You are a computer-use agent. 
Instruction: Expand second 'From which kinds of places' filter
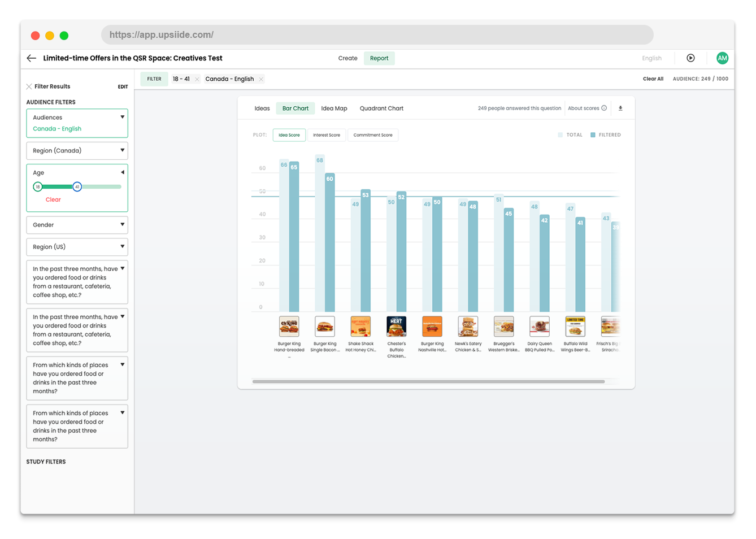[122, 412]
